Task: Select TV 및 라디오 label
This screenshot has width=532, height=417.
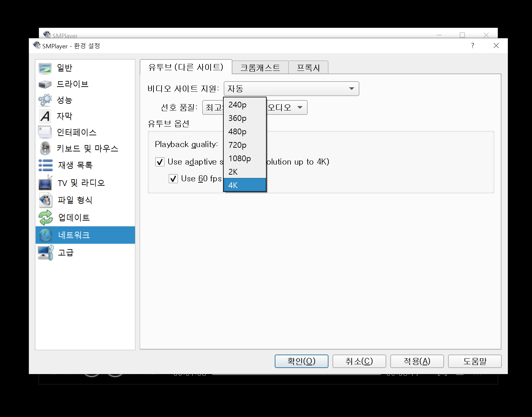Action: pos(81,183)
